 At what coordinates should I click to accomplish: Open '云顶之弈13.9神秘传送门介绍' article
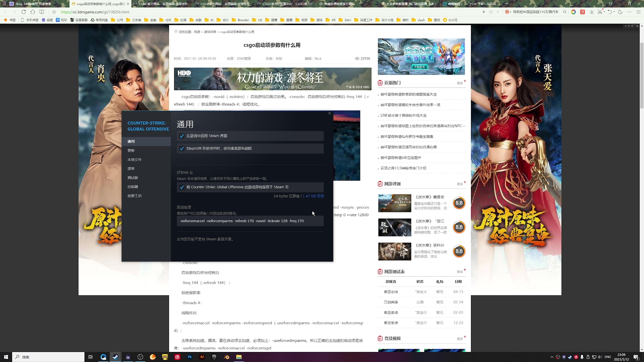[x=403, y=168]
